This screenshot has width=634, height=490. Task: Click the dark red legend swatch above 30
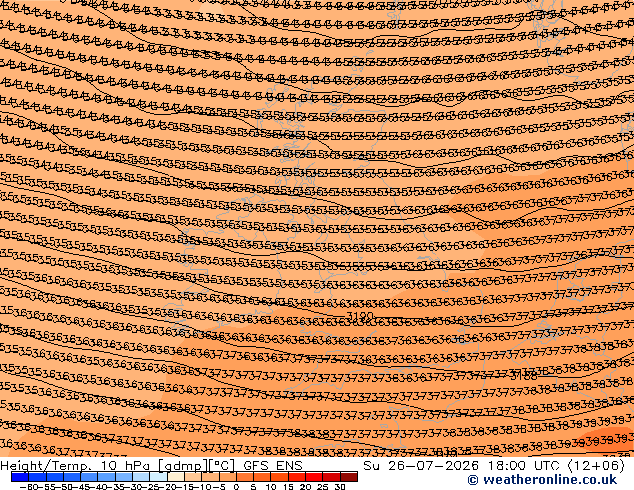point(349,477)
